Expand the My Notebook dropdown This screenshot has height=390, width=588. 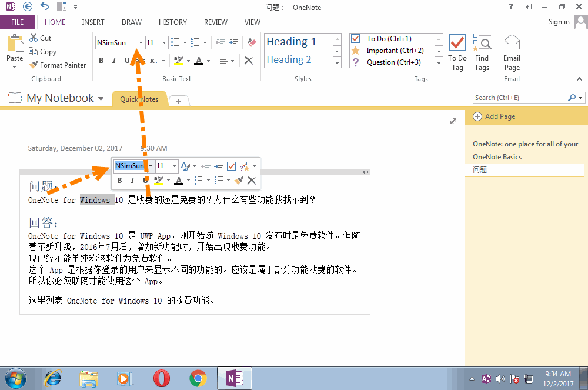(x=101, y=99)
